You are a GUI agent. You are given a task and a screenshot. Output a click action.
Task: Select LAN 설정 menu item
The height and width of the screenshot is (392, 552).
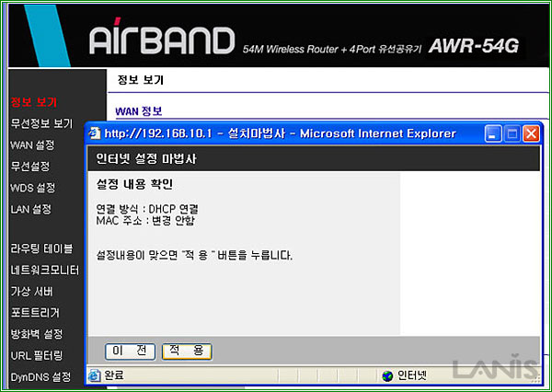pyautogui.click(x=31, y=209)
